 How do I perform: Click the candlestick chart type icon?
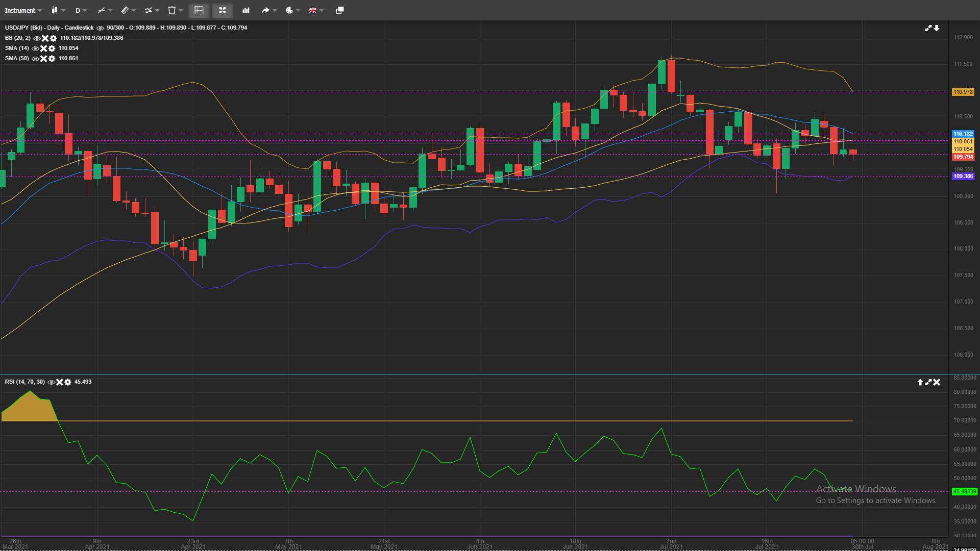click(x=54, y=10)
